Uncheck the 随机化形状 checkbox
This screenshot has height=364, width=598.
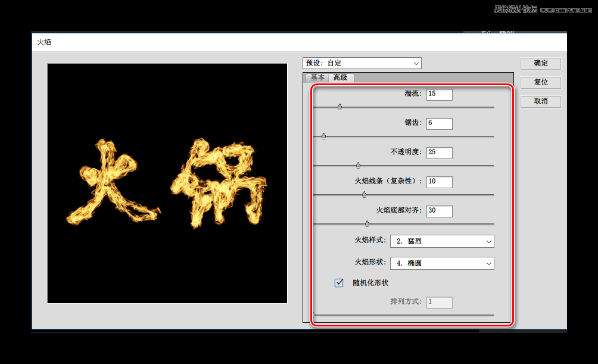point(339,283)
